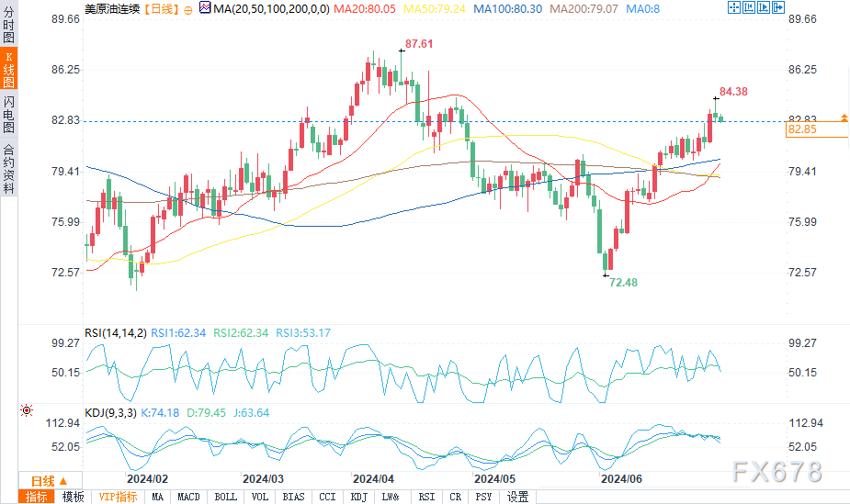
Task: Select the MA indicator button
Action: click(x=157, y=497)
